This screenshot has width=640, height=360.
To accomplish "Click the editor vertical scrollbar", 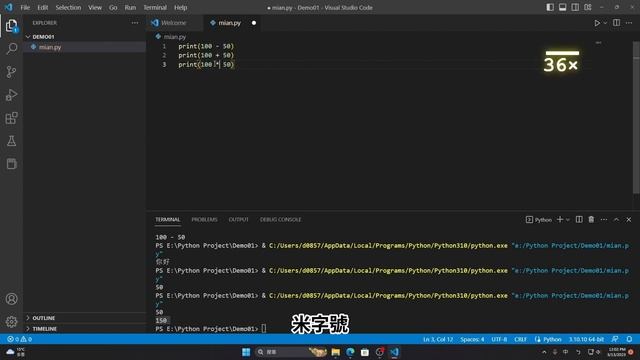I will coord(636,118).
